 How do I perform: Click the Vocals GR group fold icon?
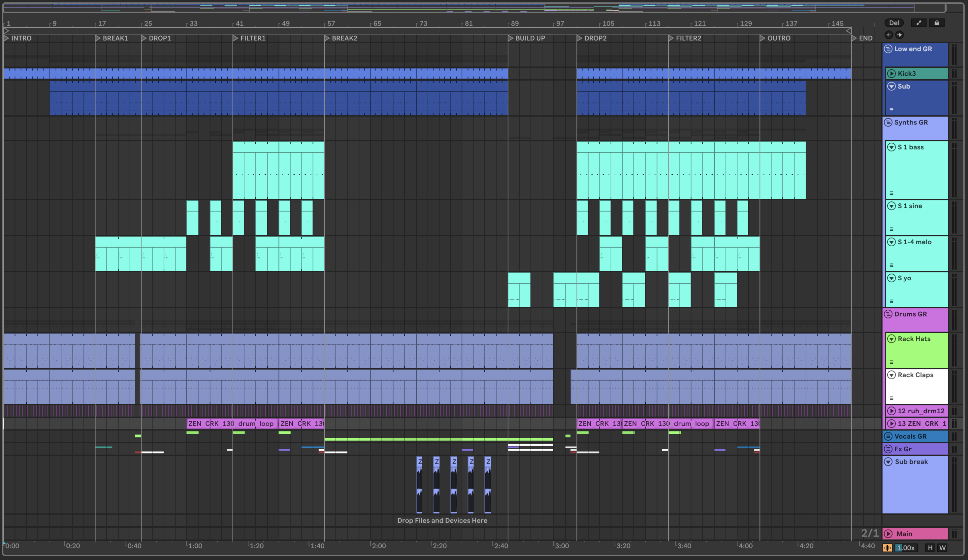point(888,436)
